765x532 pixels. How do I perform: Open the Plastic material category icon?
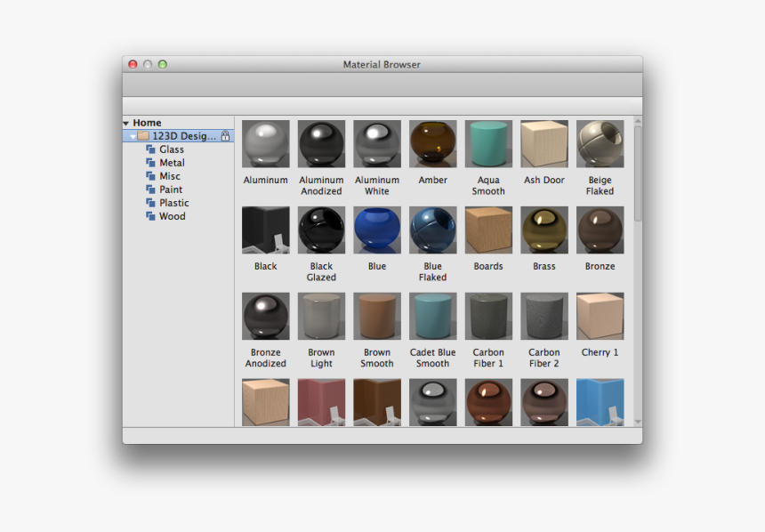point(149,203)
